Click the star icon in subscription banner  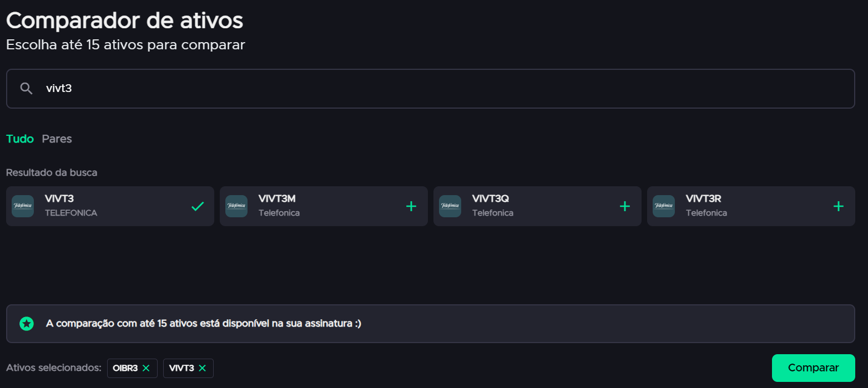(x=26, y=324)
